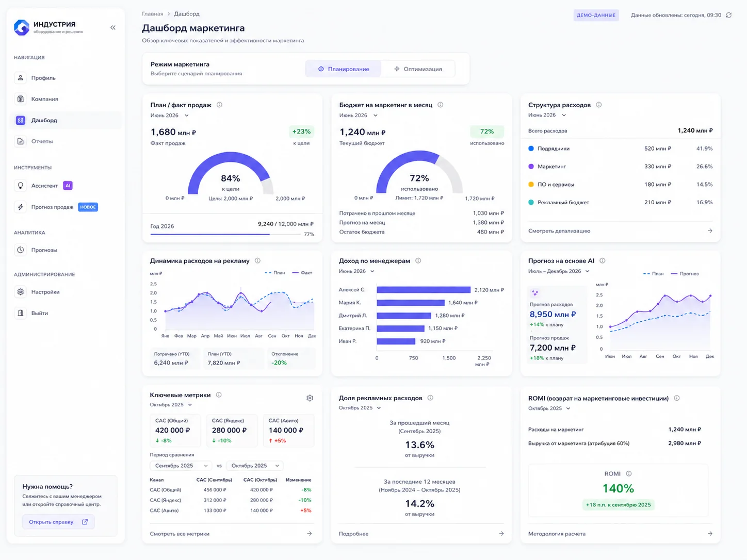Open the Июль – Декабрь 2026 period dropdown
747x560 pixels.
click(558, 271)
